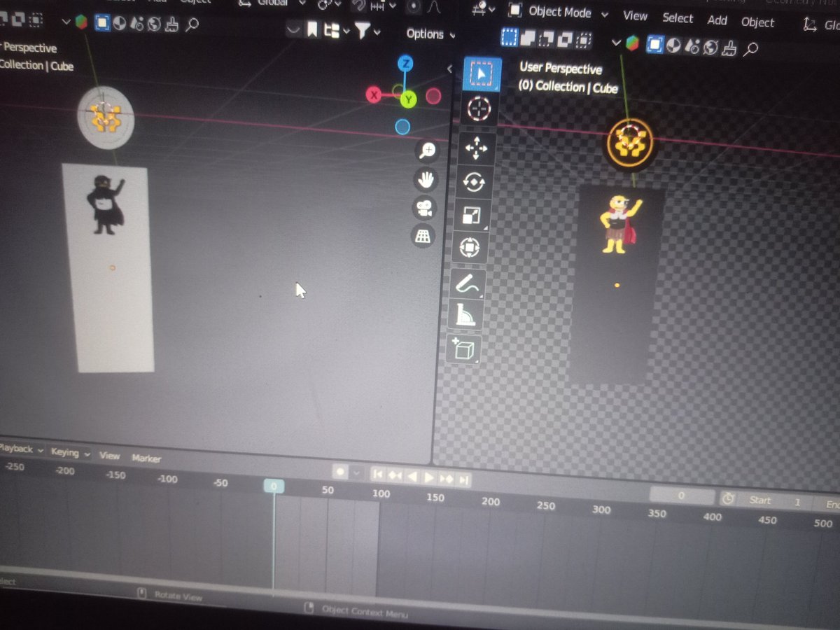Click the colored hexagon icon in left viewport header

pyautogui.click(x=82, y=22)
